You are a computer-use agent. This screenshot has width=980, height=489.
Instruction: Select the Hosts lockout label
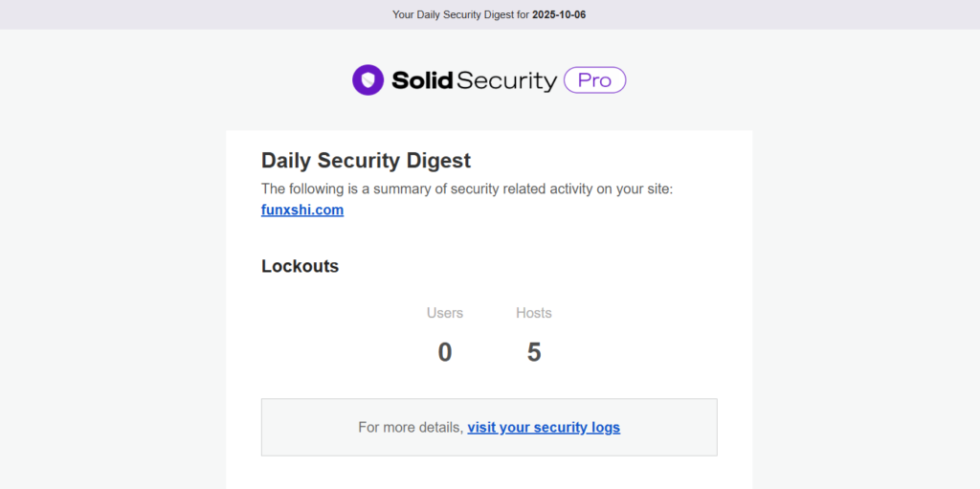coord(533,313)
